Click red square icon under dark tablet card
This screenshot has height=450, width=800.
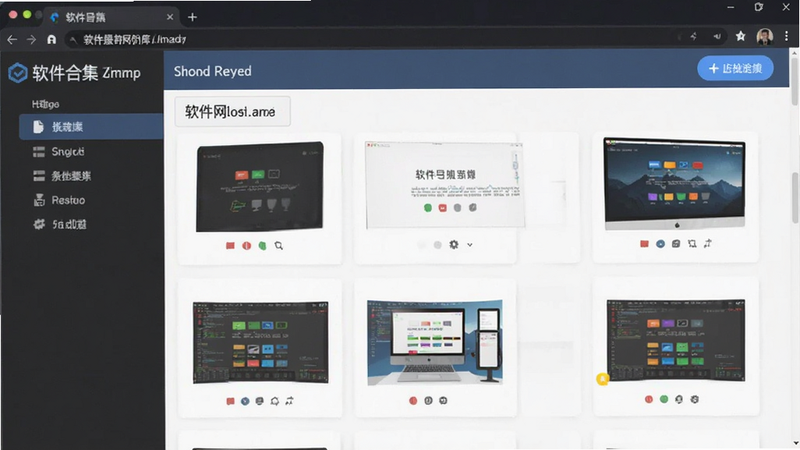tap(230, 245)
